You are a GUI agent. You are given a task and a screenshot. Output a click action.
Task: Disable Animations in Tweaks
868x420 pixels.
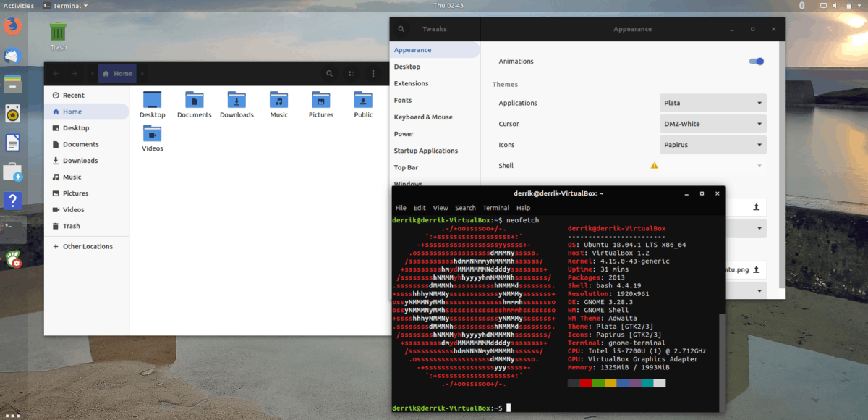pyautogui.click(x=756, y=62)
